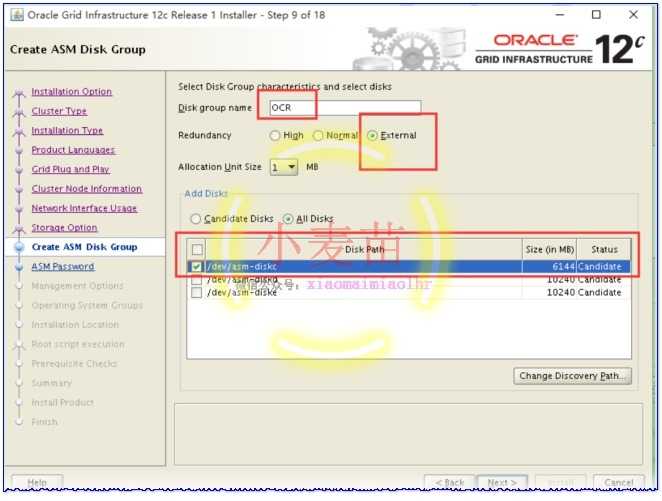This screenshot has height=501, width=662.
Task: Click the Back button
Action: 450,482
